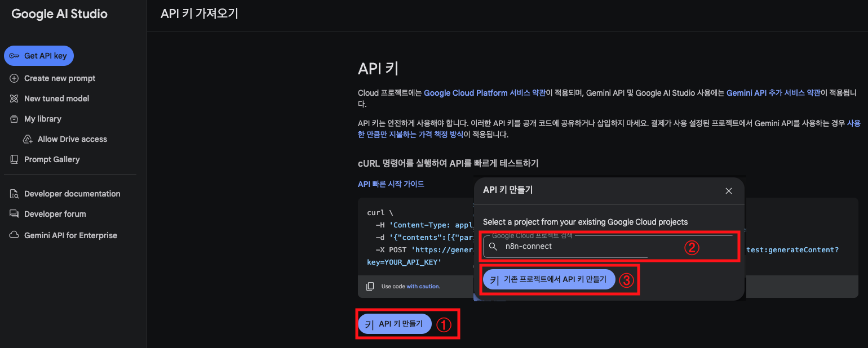The image size is (868, 348).
Task: Click Select a project from existing text
Action: tap(585, 222)
